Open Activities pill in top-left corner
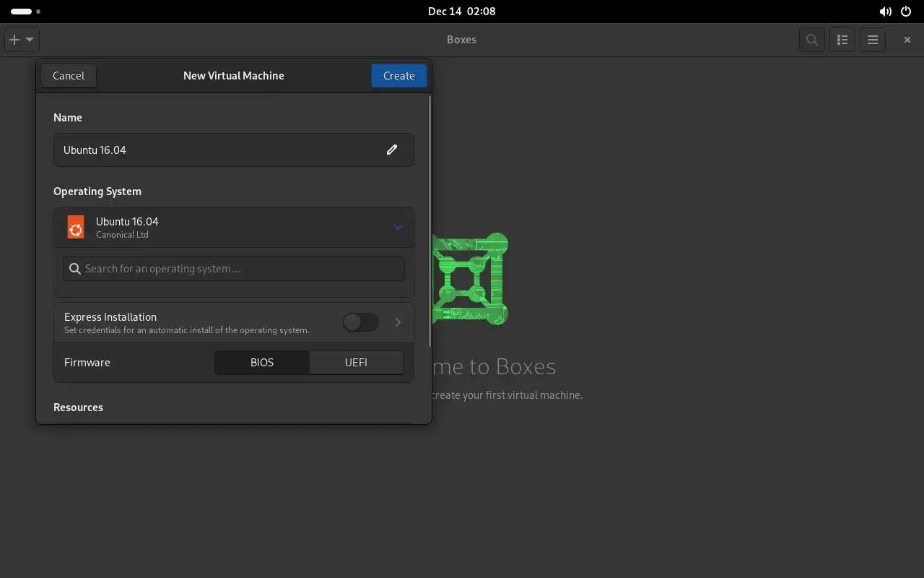Image resolution: width=924 pixels, height=578 pixels. 25,12
